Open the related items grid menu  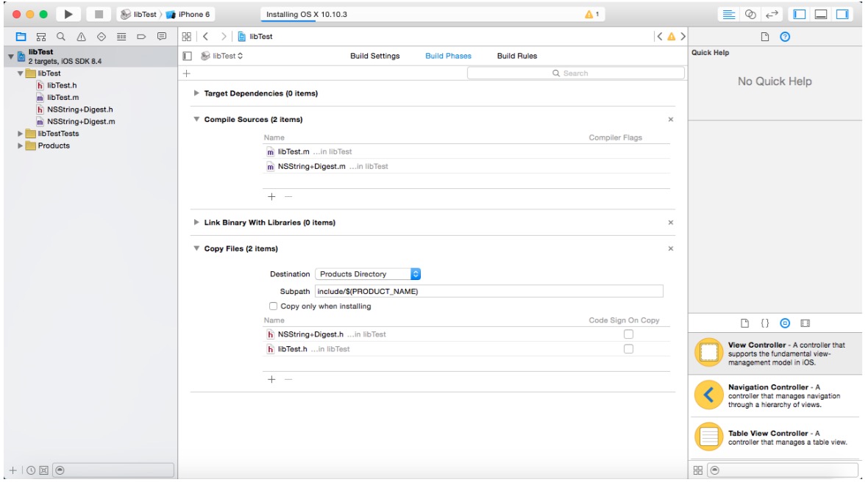(187, 37)
